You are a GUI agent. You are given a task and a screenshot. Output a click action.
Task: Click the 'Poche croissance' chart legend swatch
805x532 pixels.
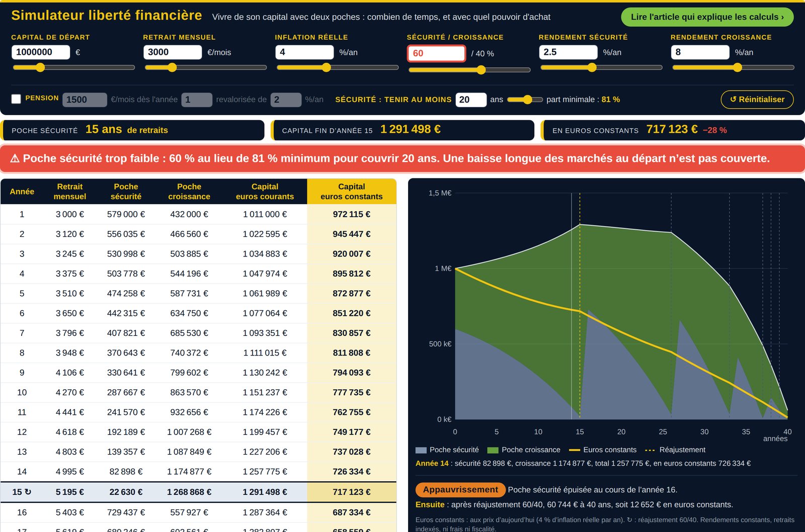pyautogui.click(x=493, y=450)
